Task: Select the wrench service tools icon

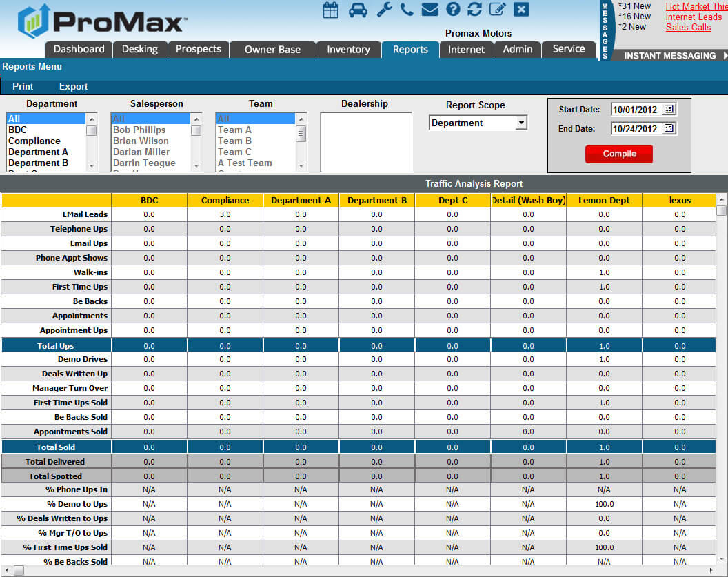Action: pos(384,10)
